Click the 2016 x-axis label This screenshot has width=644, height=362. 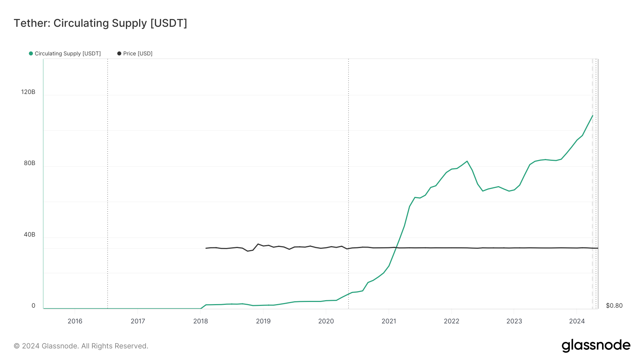point(75,321)
